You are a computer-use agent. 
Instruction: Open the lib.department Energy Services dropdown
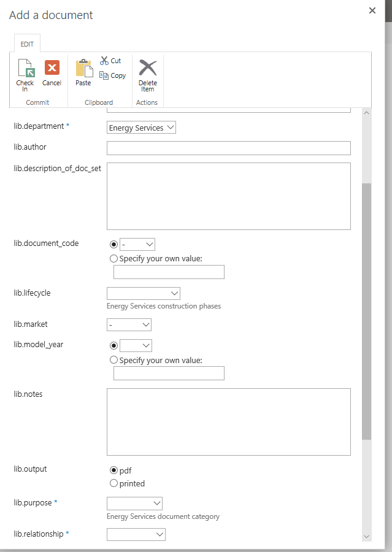pyautogui.click(x=141, y=128)
